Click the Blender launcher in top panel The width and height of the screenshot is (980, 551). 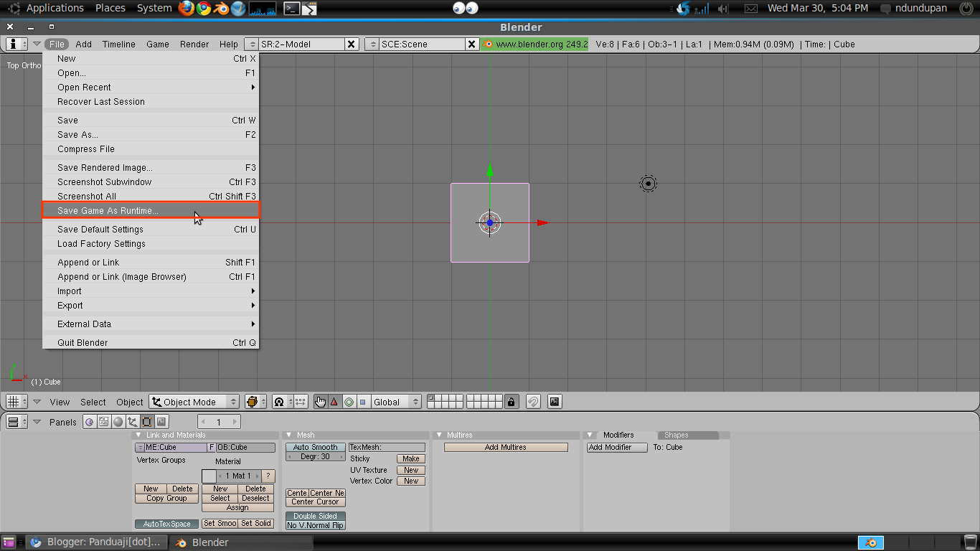pyautogui.click(x=221, y=9)
